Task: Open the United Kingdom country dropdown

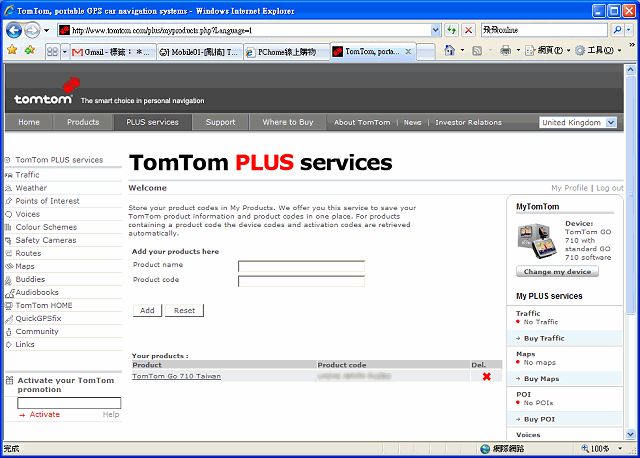Action: (578, 122)
